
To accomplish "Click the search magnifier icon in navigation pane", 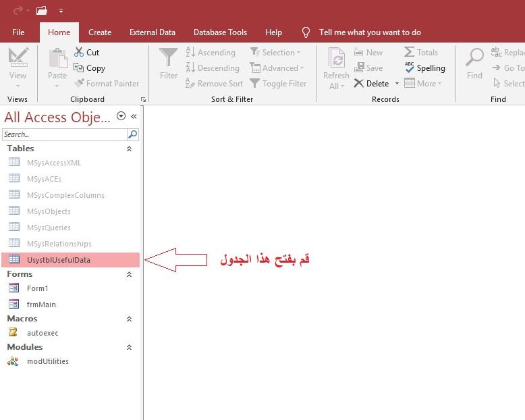I will point(133,134).
